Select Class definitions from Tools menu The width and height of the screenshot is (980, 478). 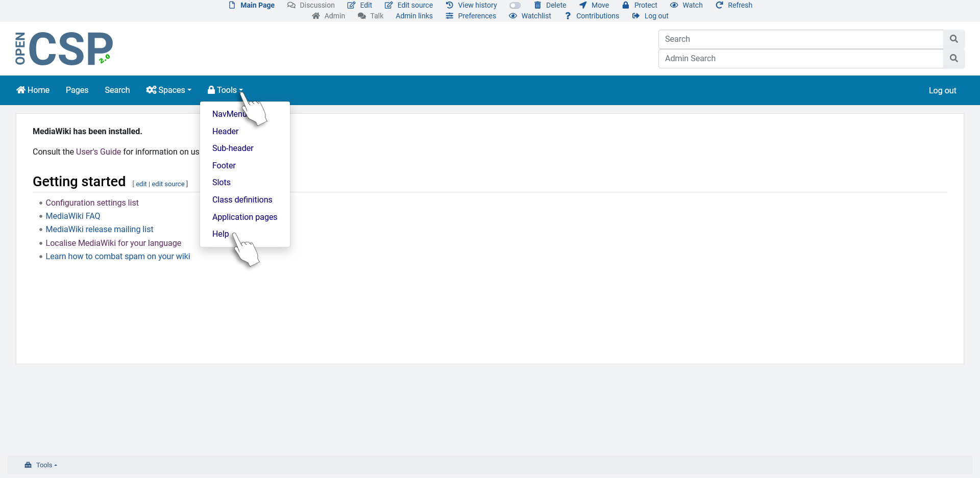click(x=242, y=199)
